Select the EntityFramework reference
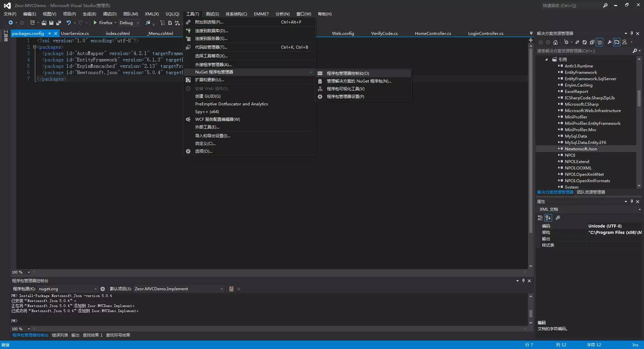Viewport: 644px width, 349px height. [581, 72]
